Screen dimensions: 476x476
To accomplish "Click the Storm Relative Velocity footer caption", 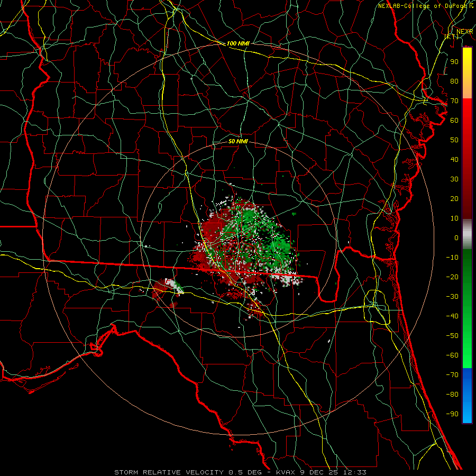I will pos(240,472).
